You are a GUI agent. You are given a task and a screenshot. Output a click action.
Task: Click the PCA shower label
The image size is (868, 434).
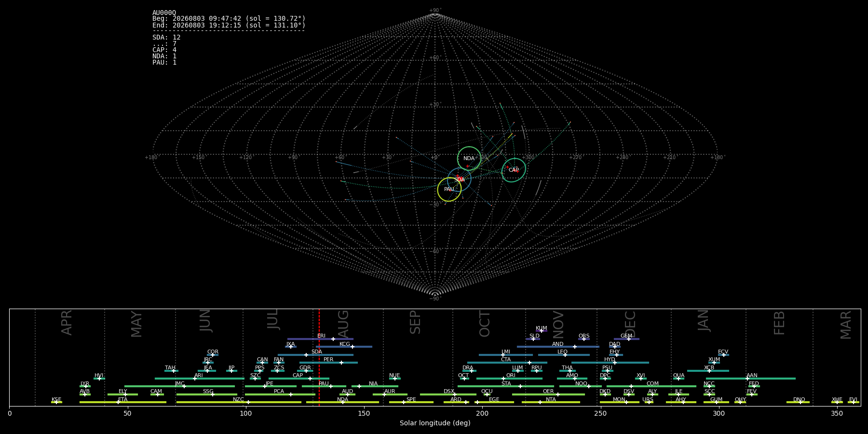tap(279, 391)
